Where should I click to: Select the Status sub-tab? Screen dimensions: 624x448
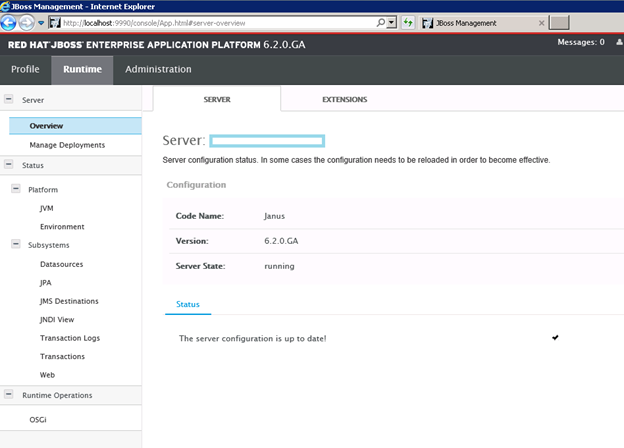pos(188,304)
